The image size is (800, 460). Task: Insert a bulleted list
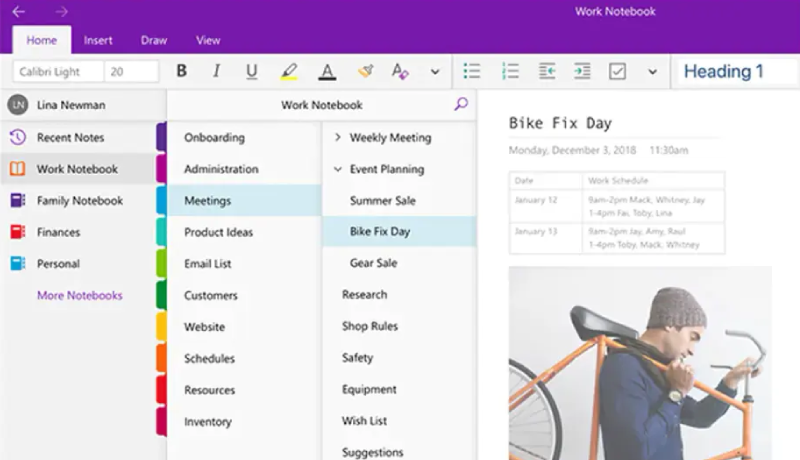(x=472, y=71)
